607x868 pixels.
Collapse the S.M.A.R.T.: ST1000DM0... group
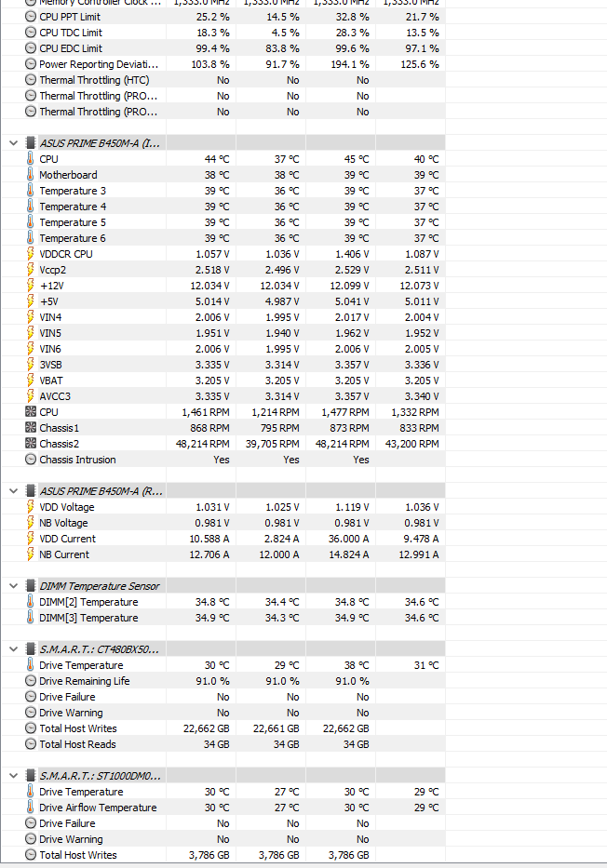click(13, 776)
